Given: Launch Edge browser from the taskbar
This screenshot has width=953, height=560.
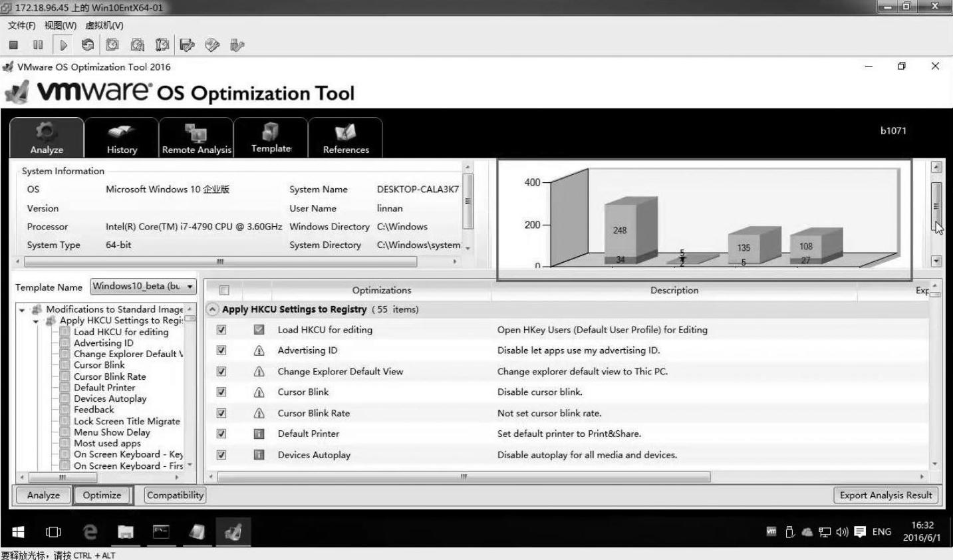Looking at the screenshot, I should (x=90, y=532).
